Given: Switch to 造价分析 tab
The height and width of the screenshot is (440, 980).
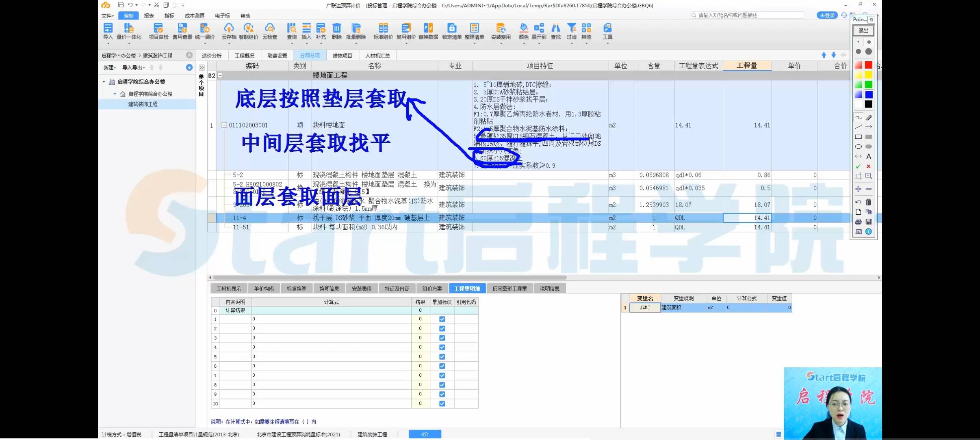Looking at the screenshot, I should [212, 56].
